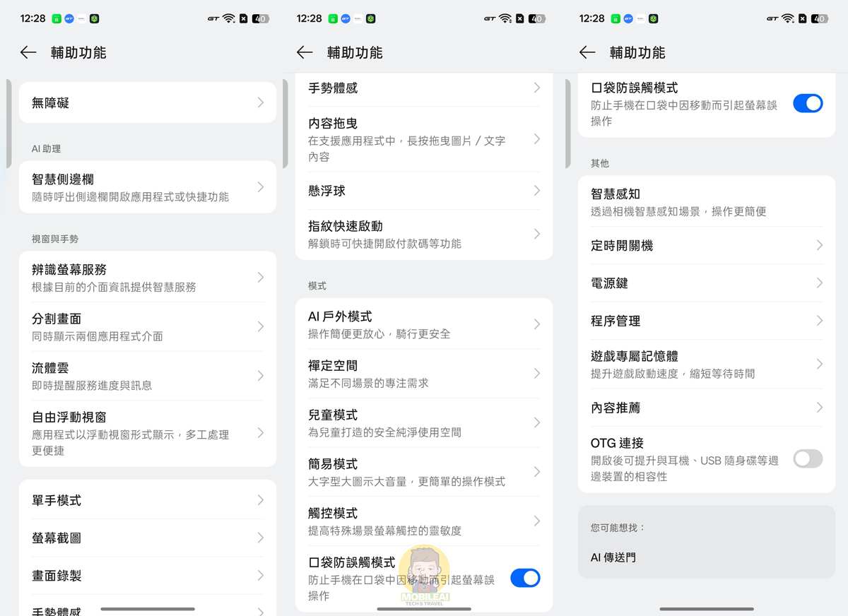
Task: Tap Wi-Fi icon in middle screen status bar
Action: pos(505,19)
